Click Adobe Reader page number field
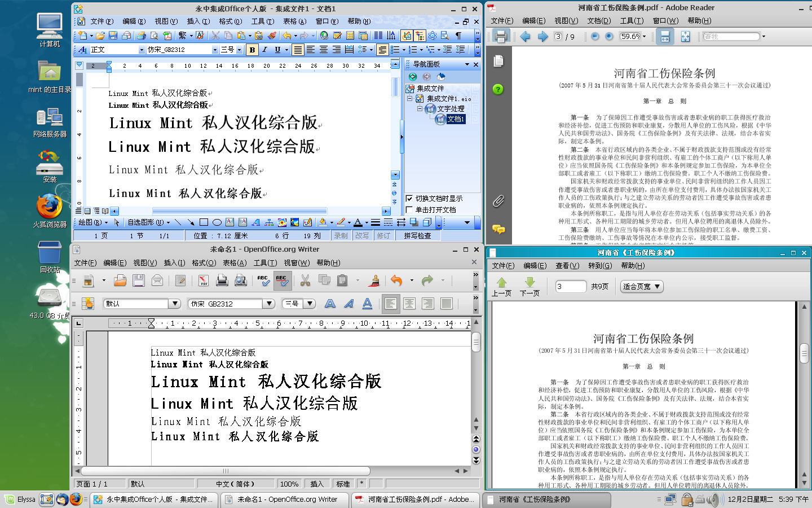The width and height of the screenshot is (812, 508). 558,37
